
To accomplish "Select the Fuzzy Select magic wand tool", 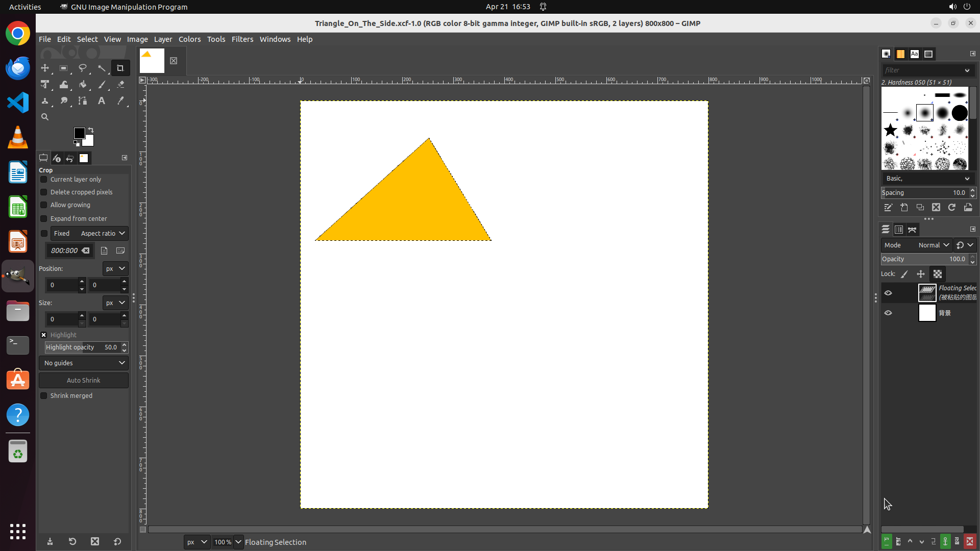I will [102, 68].
